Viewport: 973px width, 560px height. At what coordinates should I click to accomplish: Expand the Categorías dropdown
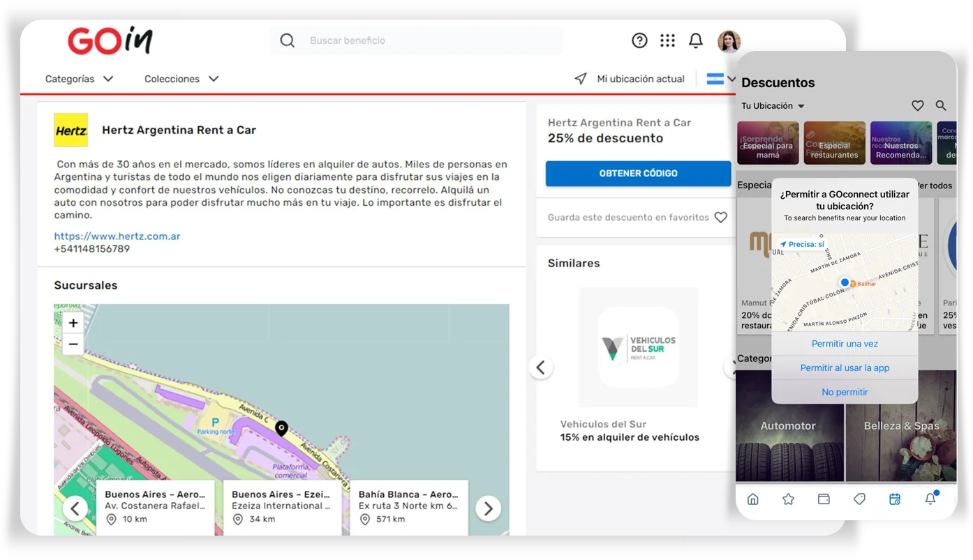pyautogui.click(x=79, y=79)
